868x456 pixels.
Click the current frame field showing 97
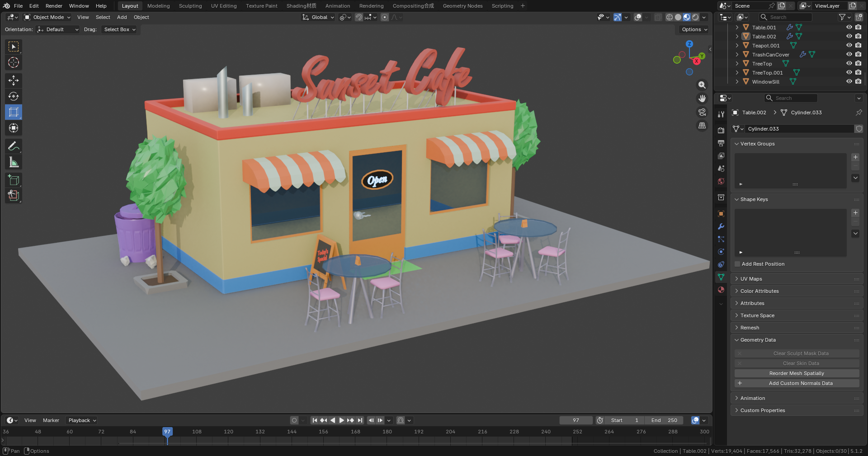[576, 420]
